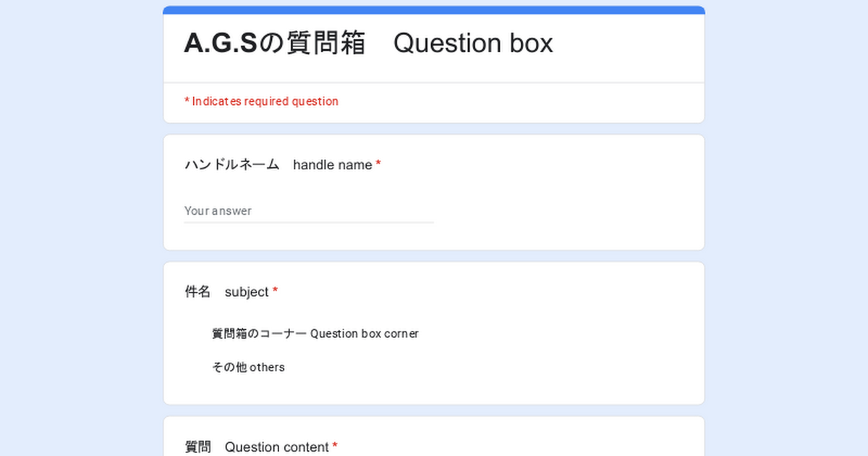Image resolution: width=868 pixels, height=456 pixels.
Task: Click red asterisk after Question content
Action: pos(335,447)
